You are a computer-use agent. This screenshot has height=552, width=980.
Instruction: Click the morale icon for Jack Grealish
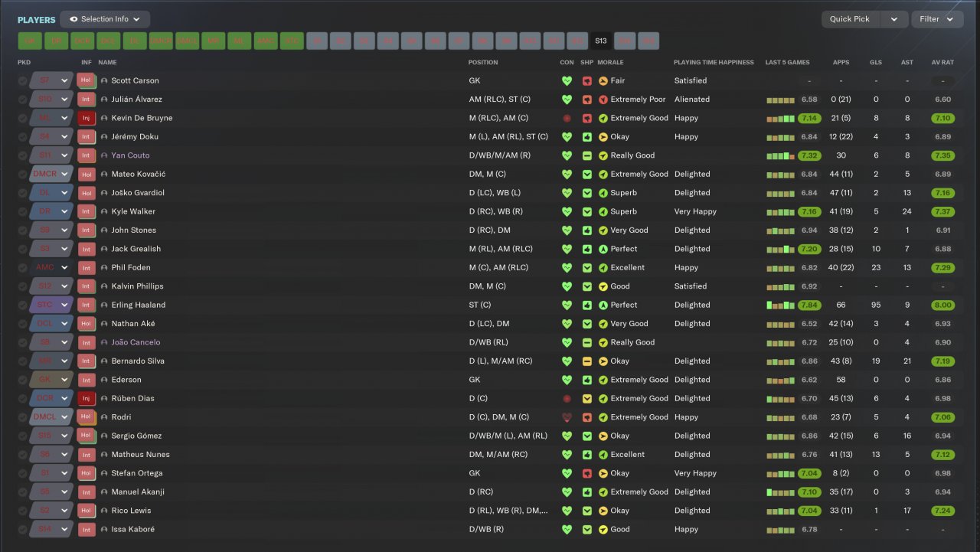(603, 249)
